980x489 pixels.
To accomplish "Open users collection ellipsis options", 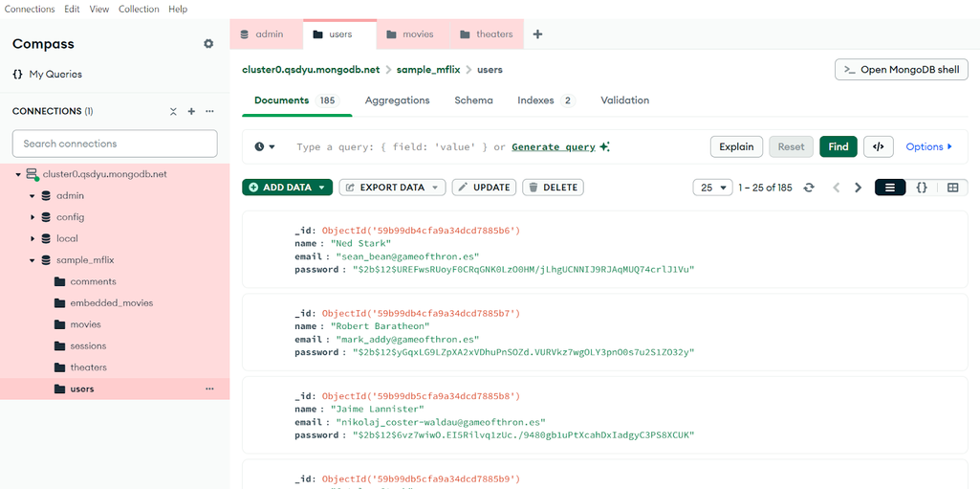I will pyautogui.click(x=209, y=389).
